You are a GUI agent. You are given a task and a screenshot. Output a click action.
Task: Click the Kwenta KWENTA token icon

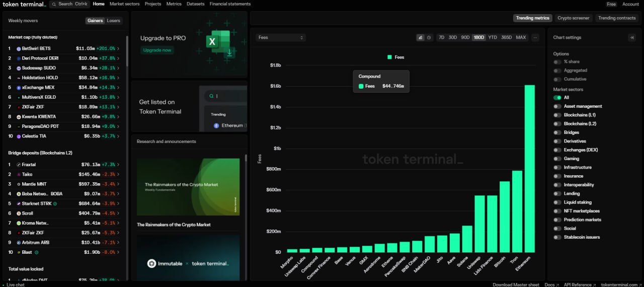[x=19, y=117]
